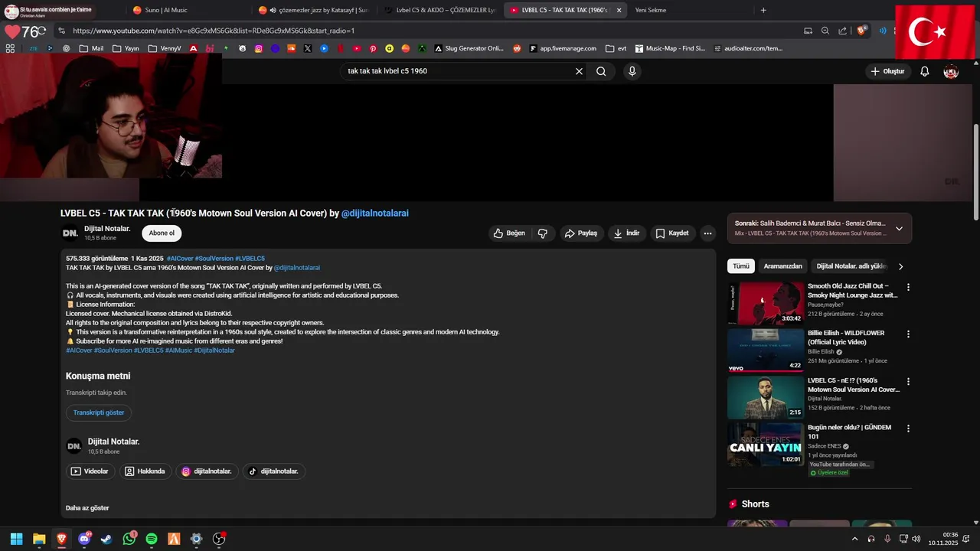980x551 pixels.
Task: Open WhatsApp from the taskbar
Action: point(129,539)
